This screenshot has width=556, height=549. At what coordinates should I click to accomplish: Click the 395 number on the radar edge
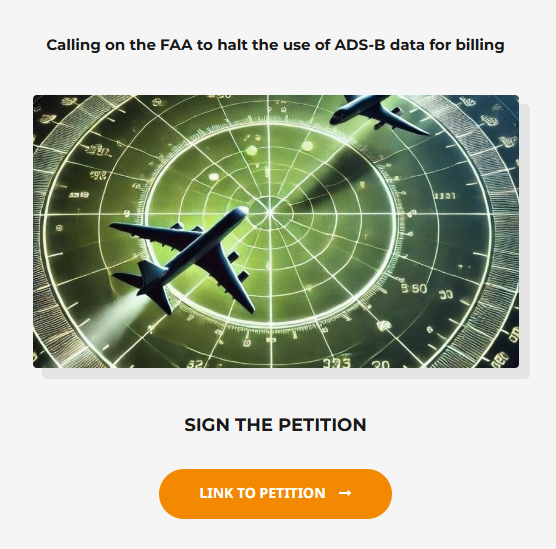click(337, 363)
